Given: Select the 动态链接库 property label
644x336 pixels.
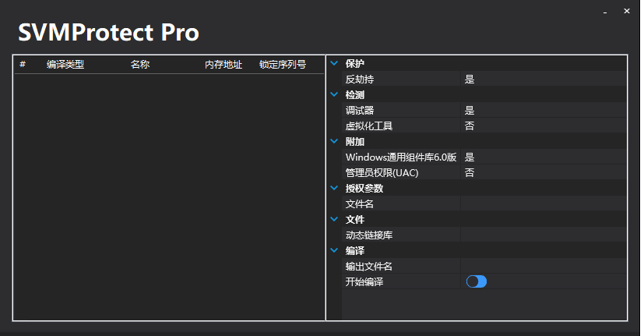Looking at the screenshot, I should [x=369, y=235].
